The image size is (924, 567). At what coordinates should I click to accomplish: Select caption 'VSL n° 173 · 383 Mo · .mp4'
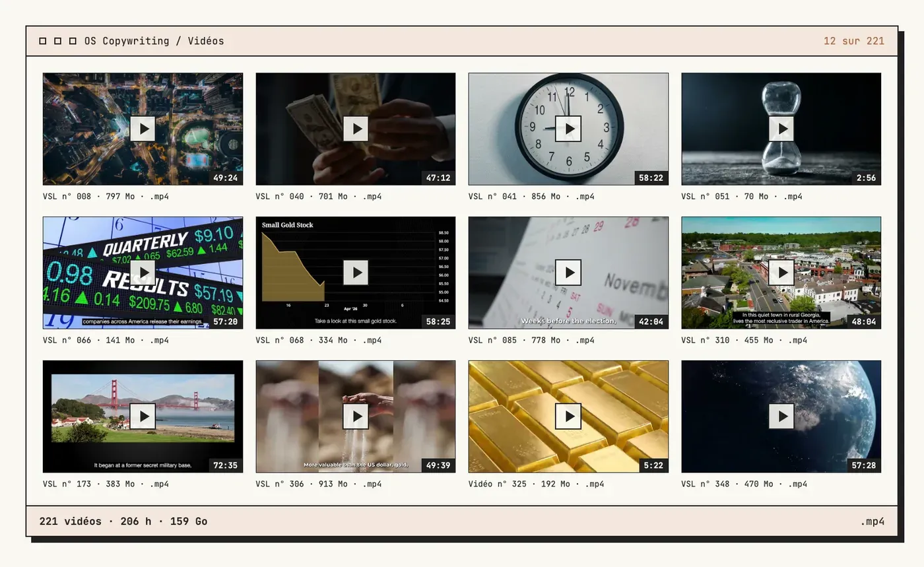106,484
